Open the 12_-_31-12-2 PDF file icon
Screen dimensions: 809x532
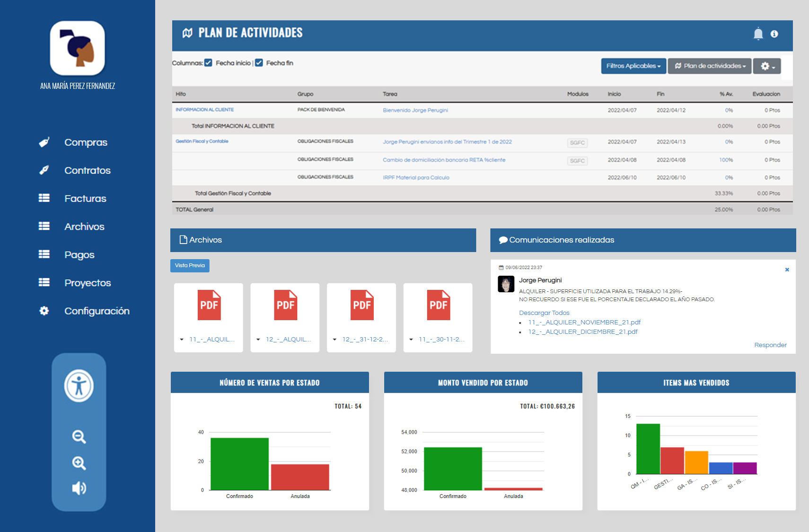click(362, 305)
